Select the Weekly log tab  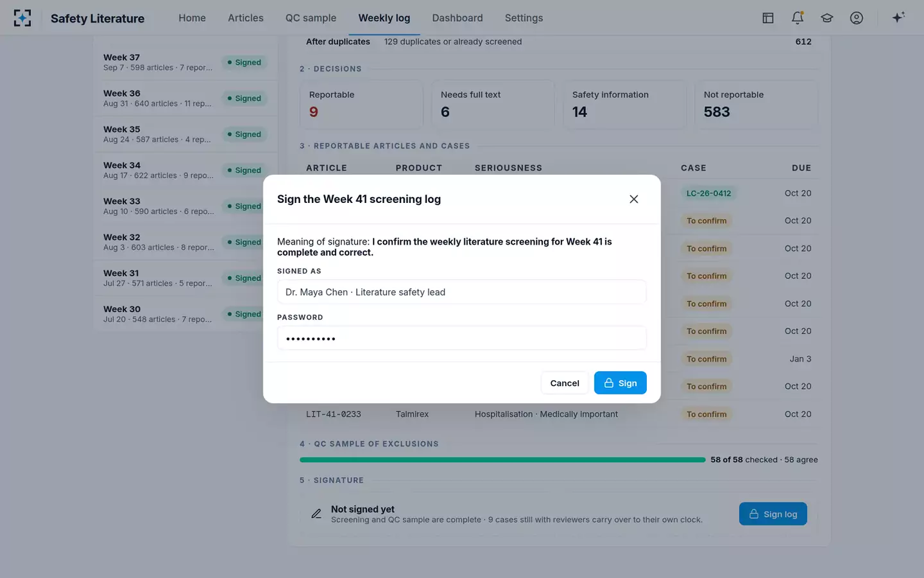(384, 18)
